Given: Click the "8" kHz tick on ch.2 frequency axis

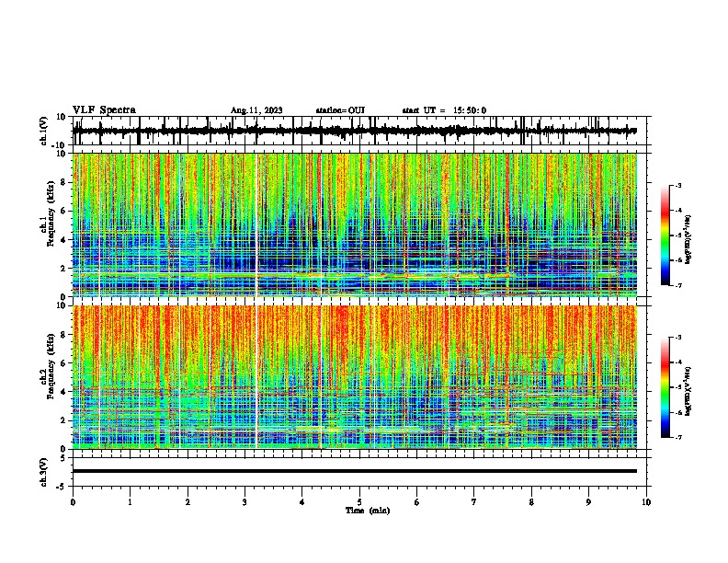Looking at the screenshot, I should pos(64,335).
